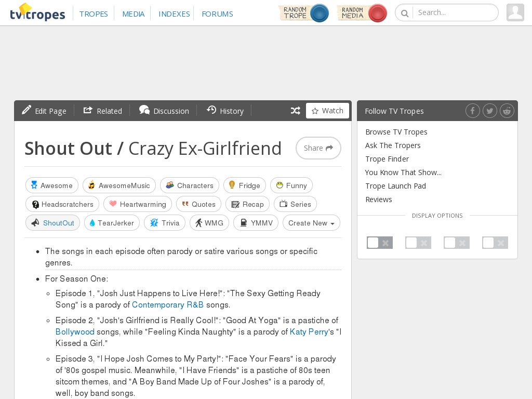Follow the Bollywood link
Image resolution: width=532 pixels, height=399 pixels.
[x=75, y=331]
